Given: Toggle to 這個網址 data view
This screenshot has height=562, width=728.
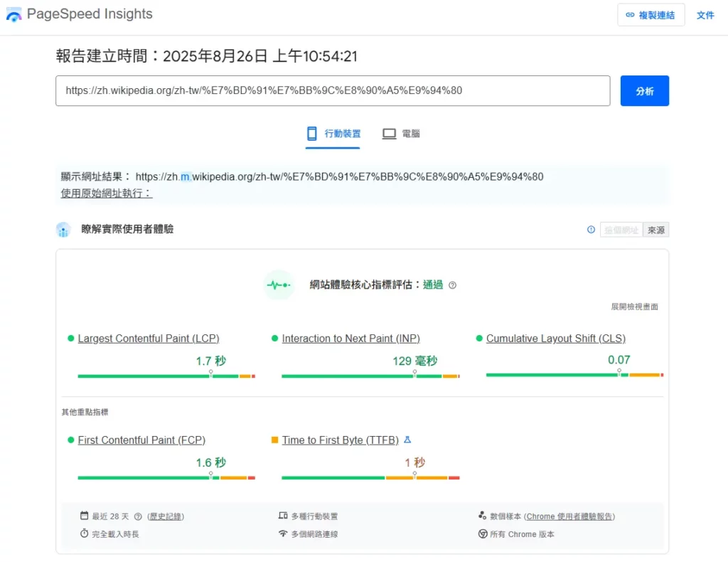Looking at the screenshot, I should [x=621, y=230].
